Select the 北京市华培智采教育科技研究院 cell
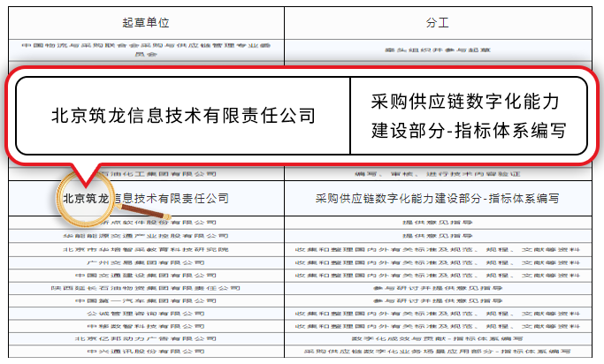The width and height of the screenshot is (604, 364). [x=145, y=250]
